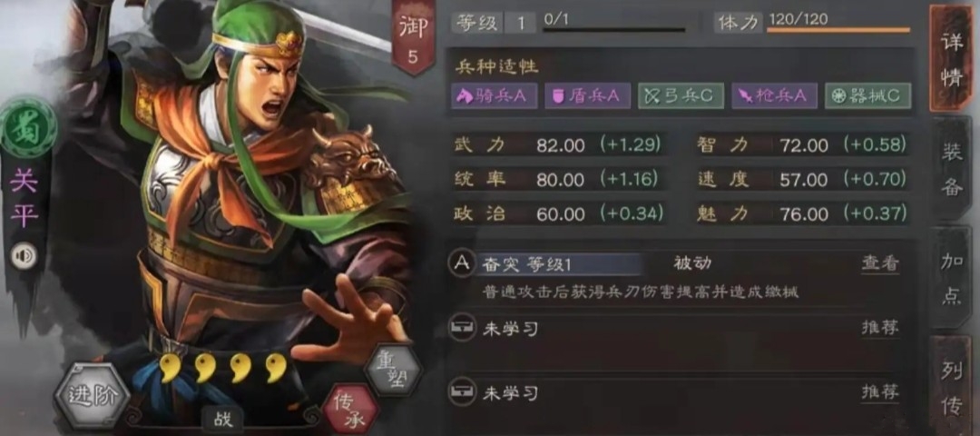Tap the 重塑 hexagon icon
This screenshot has width=980, height=436.
pos(392,369)
